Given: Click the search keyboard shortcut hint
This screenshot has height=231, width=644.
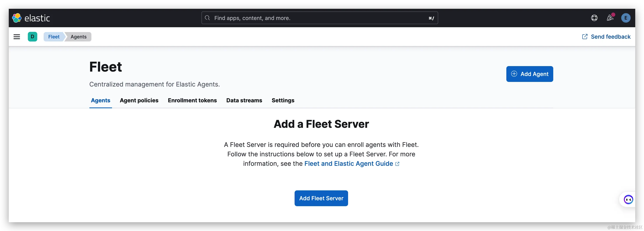Looking at the screenshot, I should tap(431, 18).
